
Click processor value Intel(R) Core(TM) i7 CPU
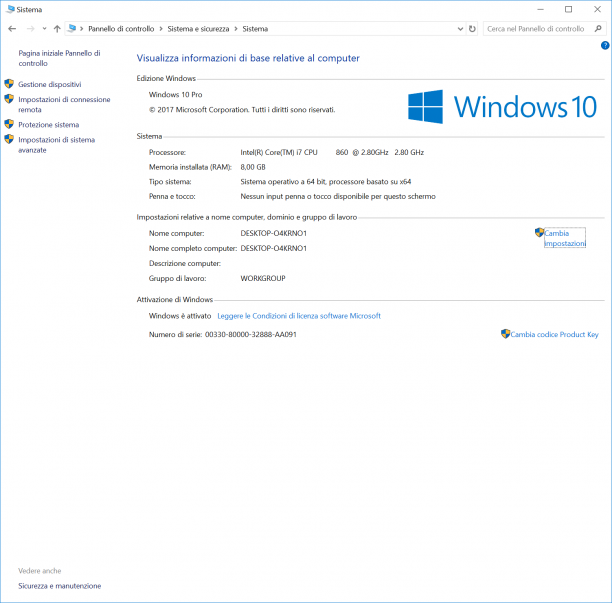279,152
